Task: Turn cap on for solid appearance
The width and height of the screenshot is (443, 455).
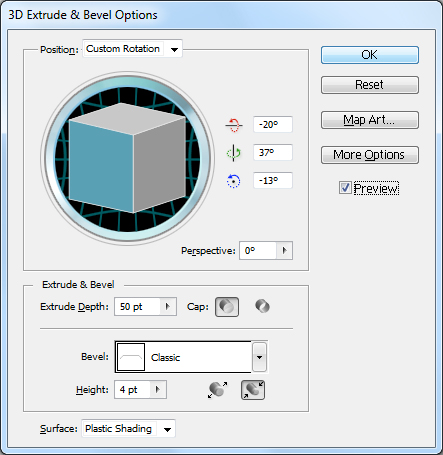Action: [227, 307]
